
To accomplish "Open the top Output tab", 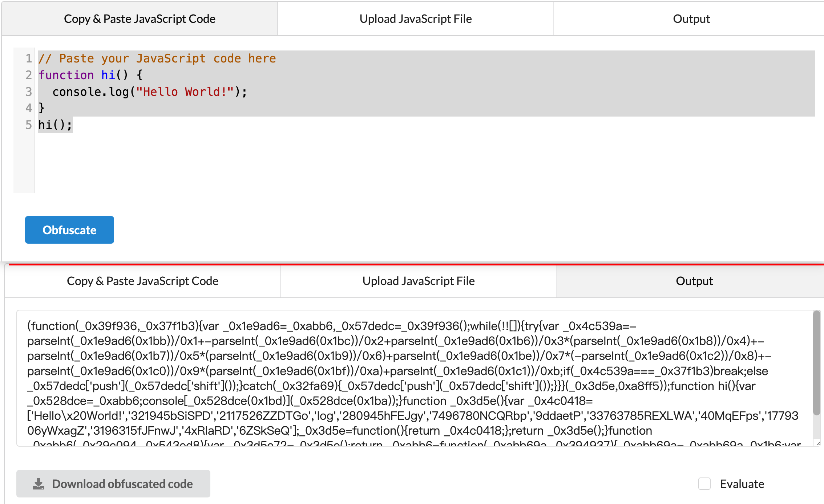I will [x=691, y=19].
